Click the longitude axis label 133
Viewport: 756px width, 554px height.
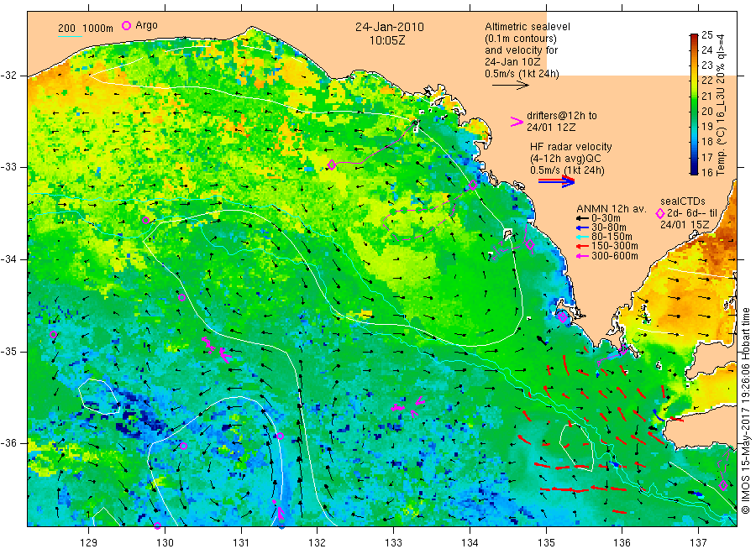pyautogui.click(x=393, y=543)
